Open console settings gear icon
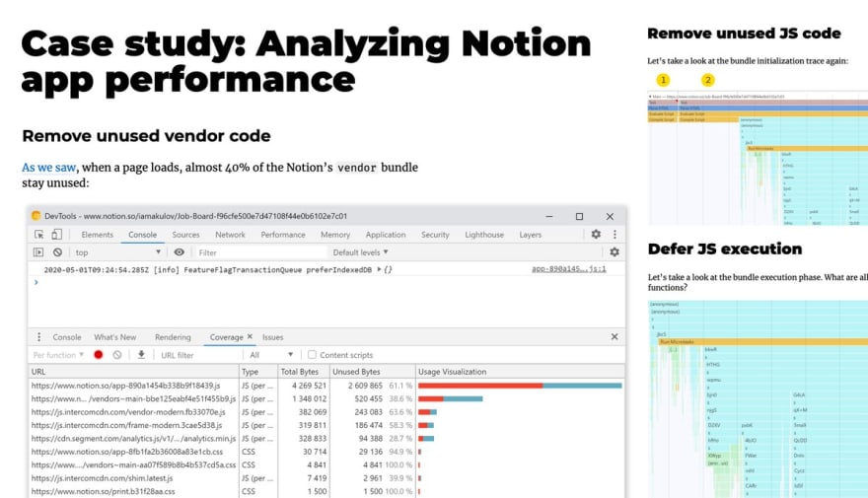 615,251
